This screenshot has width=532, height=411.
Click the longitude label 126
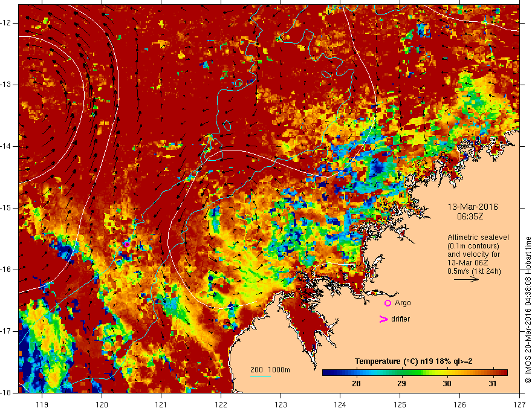tap(459, 404)
